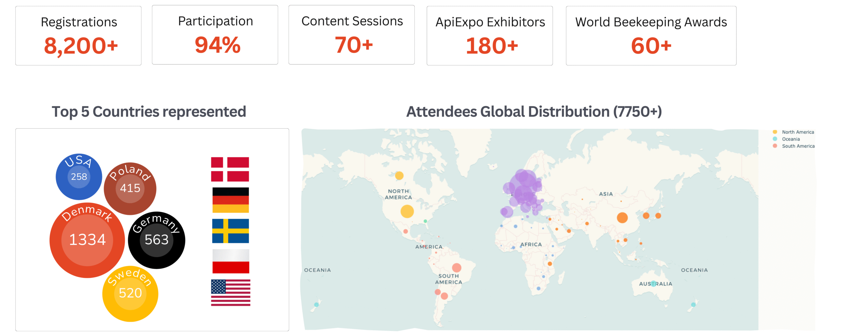Select the USA flag icon
The height and width of the screenshot is (336, 868).
point(231,293)
